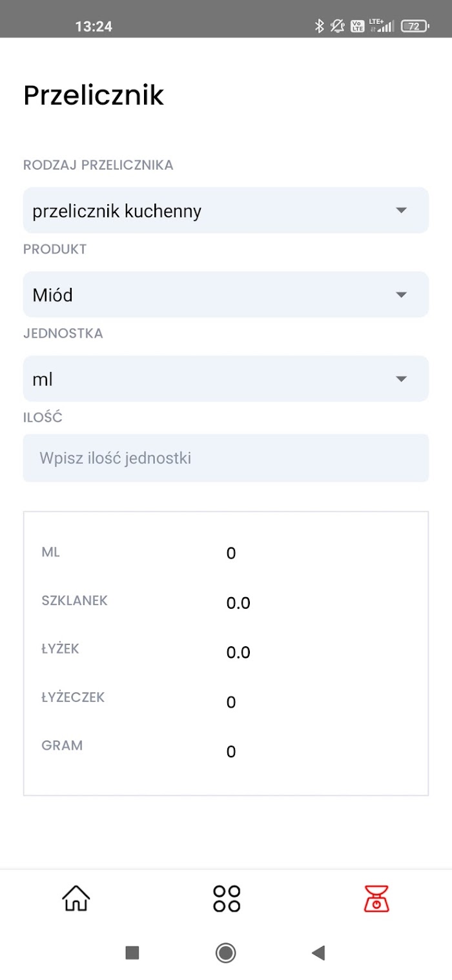Tap the signal strength bars icon
The image size is (452, 980).
[385, 27]
